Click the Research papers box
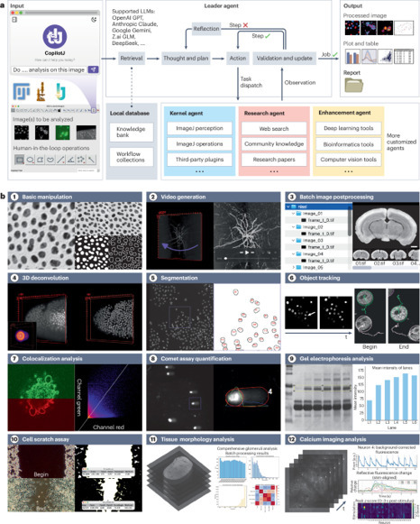 (x=274, y=160)
